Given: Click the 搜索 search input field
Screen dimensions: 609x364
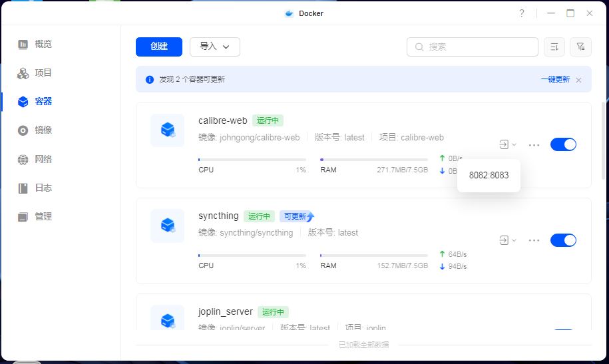Looking at the screenshot, I should pos(479,47).
